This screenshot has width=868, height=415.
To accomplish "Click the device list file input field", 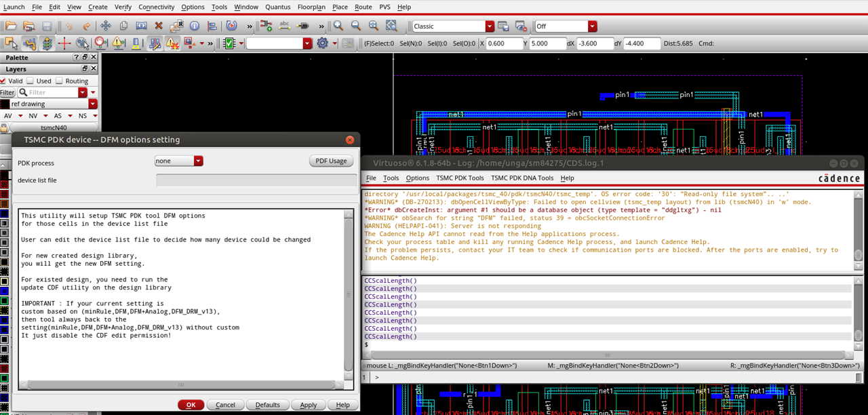I will (256, 180).
